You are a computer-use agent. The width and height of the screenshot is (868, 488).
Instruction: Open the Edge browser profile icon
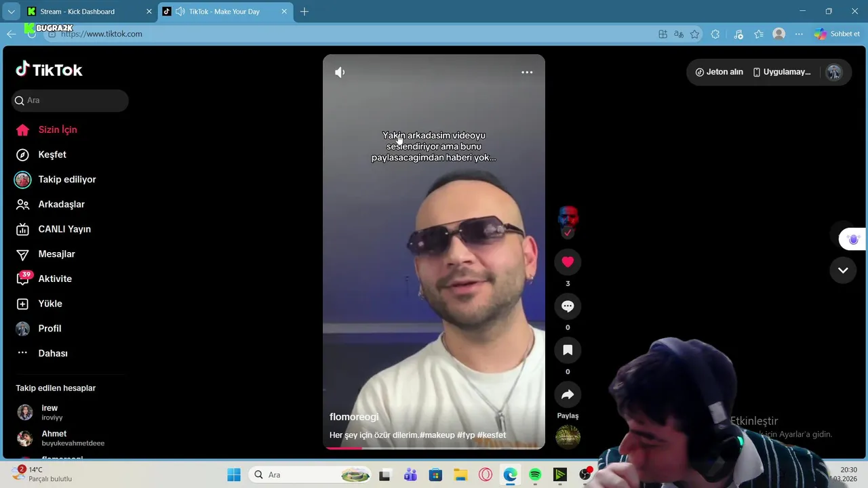pyautogui.click(x=779, y=34)
